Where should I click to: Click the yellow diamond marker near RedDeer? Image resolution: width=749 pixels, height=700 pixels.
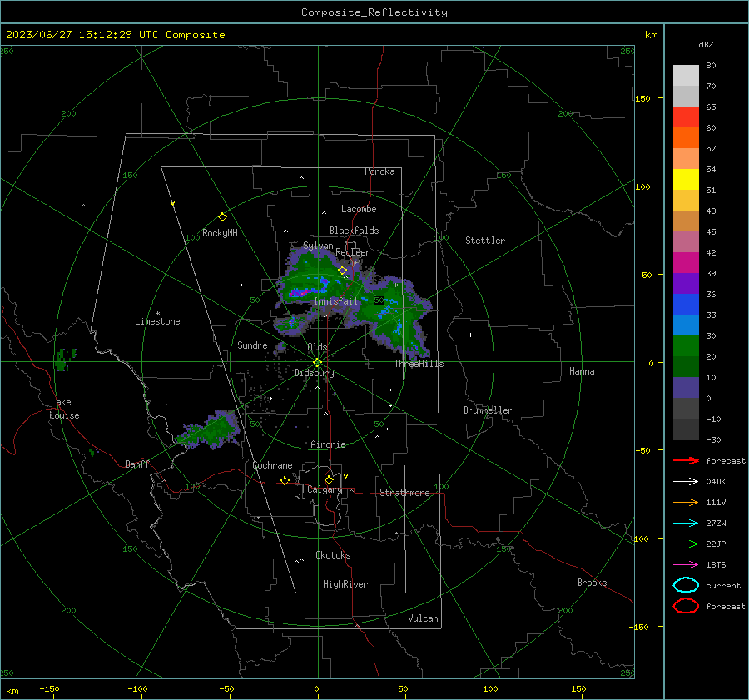click(x=343, y=271)
